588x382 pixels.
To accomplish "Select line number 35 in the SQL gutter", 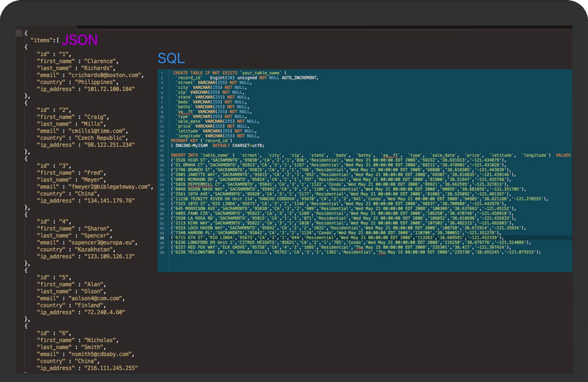I will (162, 238).
